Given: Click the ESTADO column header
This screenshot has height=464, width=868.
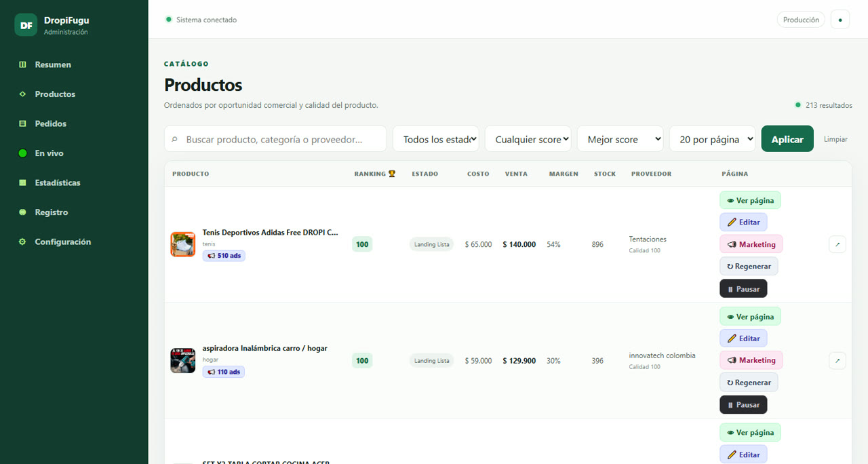Looking at the screenshot, I should click(x=425, y=174).
